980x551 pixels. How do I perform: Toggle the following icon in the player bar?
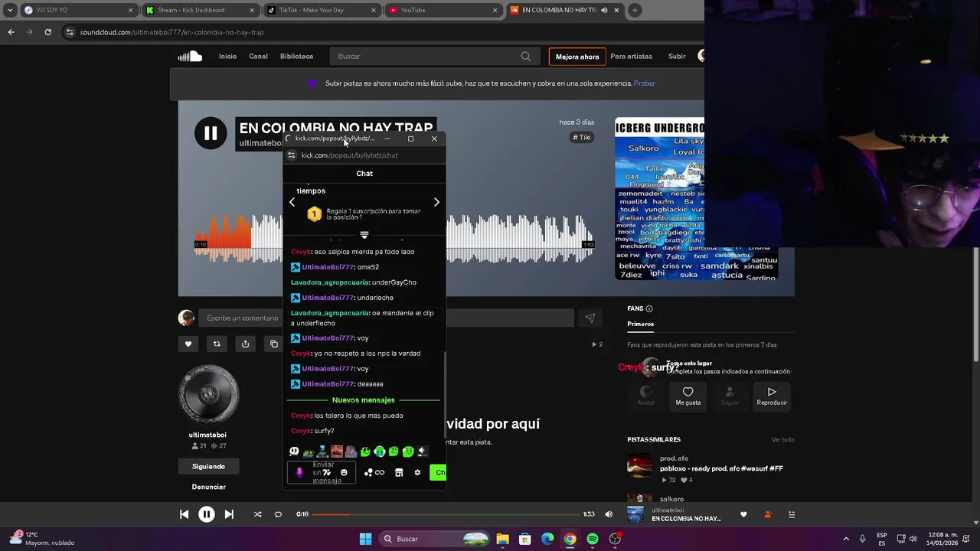(x=768, y=514)
